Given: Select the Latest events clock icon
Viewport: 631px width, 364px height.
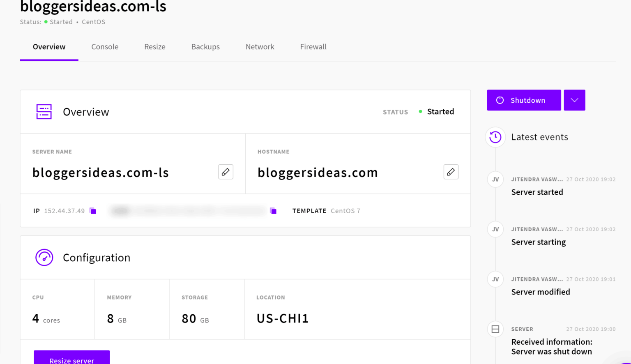Looking at the screenshot, I should click(495, 137).
